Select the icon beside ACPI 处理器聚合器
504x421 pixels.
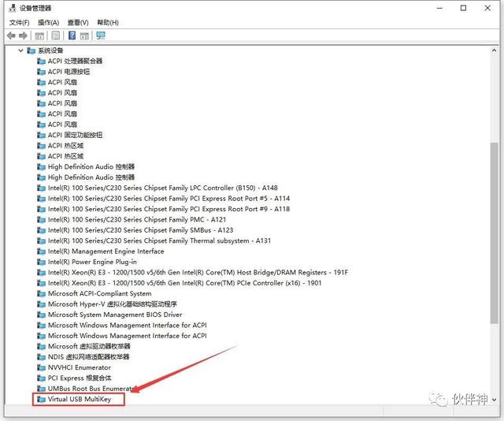click(41, 61)
